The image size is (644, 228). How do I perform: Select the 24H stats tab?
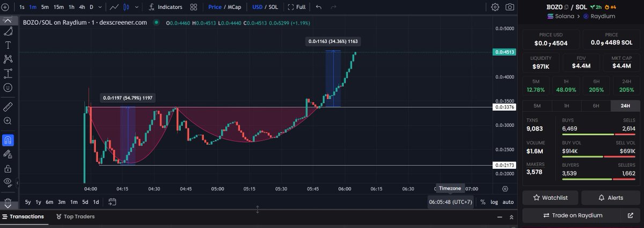[x=625, y=106]
